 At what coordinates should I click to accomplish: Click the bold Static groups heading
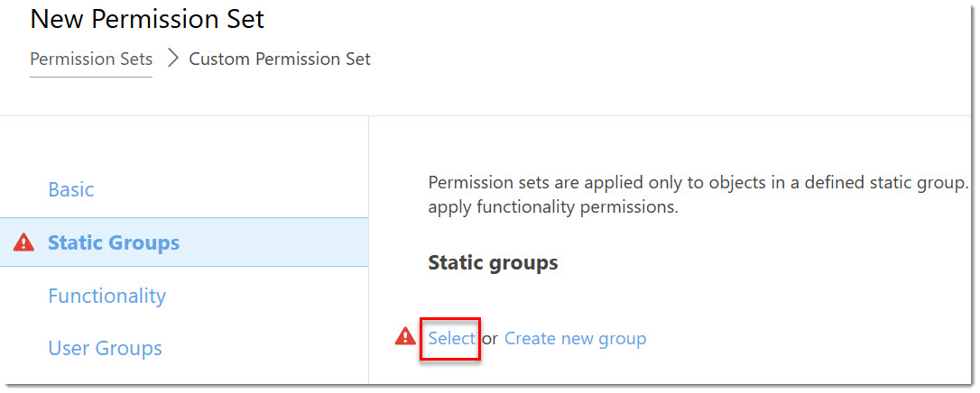493,262
